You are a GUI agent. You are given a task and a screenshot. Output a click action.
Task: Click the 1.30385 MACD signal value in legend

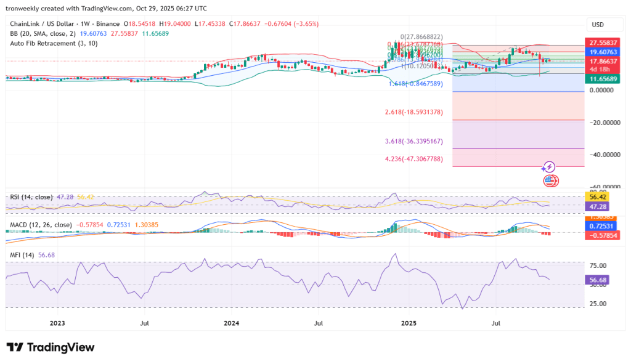[x=147, y=224]
